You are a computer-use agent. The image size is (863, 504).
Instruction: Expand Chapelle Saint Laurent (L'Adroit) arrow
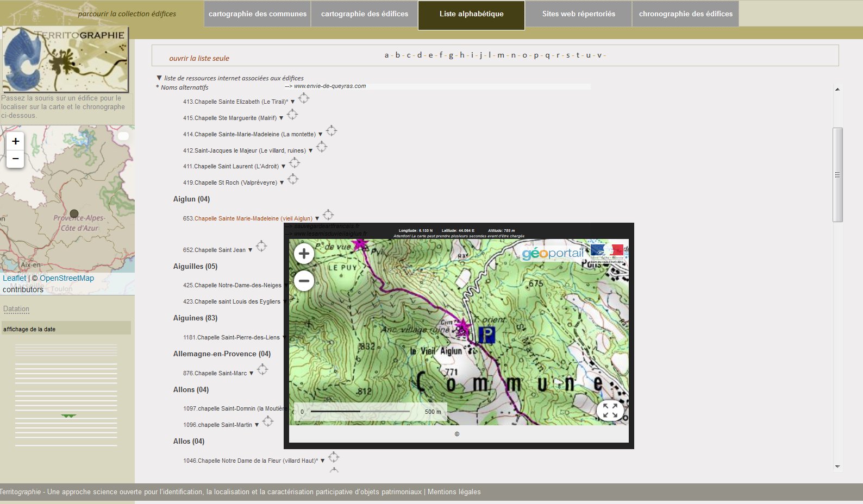283,166
